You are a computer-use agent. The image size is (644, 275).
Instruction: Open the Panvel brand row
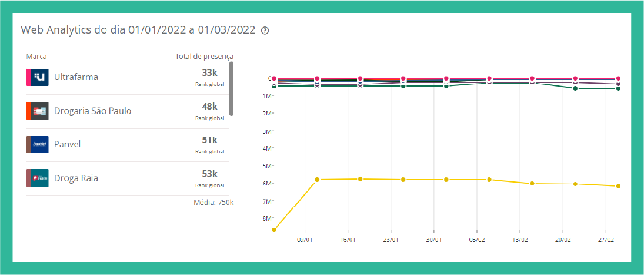pos(67,144)
